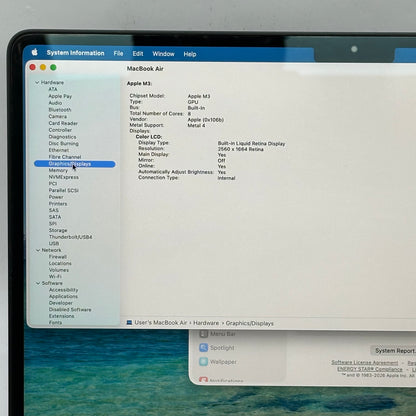This screenshot has width=416, height=416.
Task: Select Disc Burning in the sidebar
Action: coord(64,144)
